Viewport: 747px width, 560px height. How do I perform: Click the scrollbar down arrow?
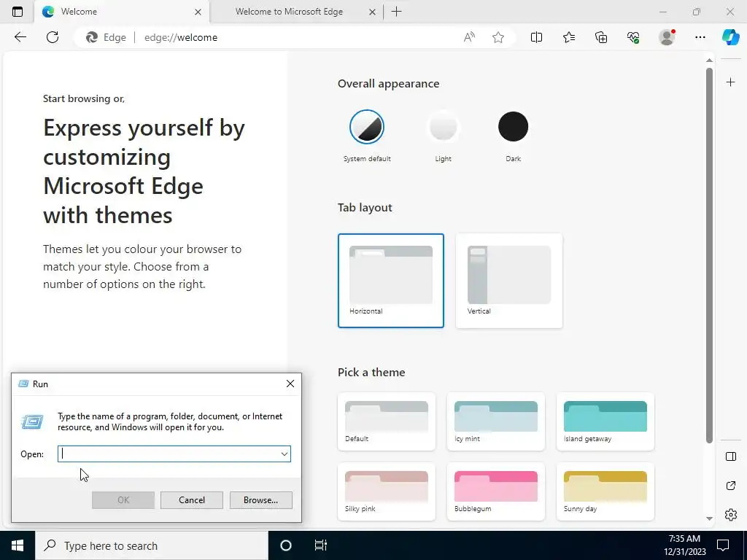coord(709,518)
